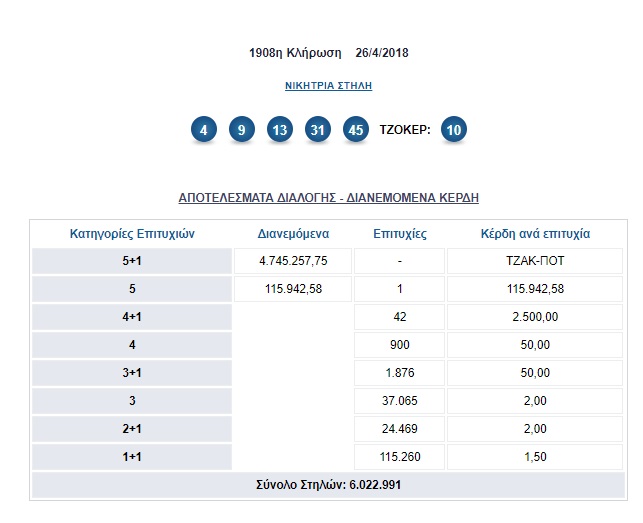Click the winning number ball 45
Image resolution: width=643 pixels, height=523 pixels.
[356, 130]
